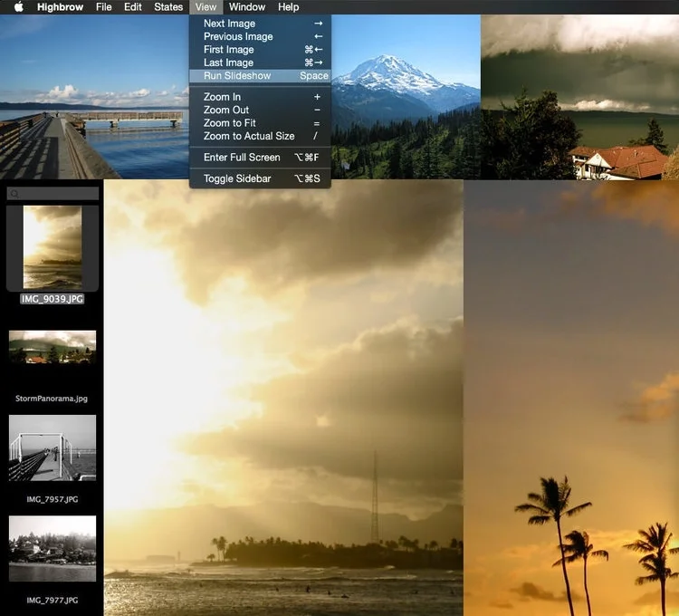Choose Next Image menu entry
The image size is (679, 616).
260,24
